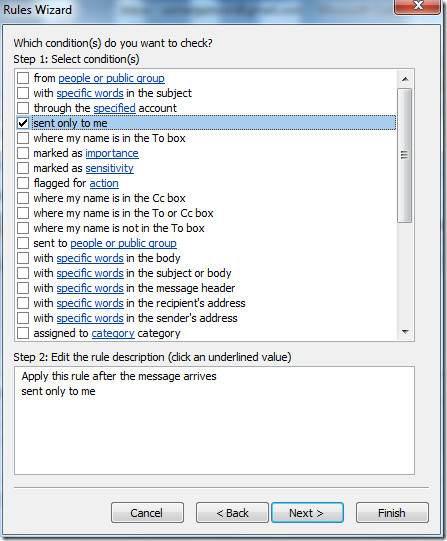The image size is (447, 541).
Task: Tick 'where my name is in the Cc box'
Action: pos(23,198)
